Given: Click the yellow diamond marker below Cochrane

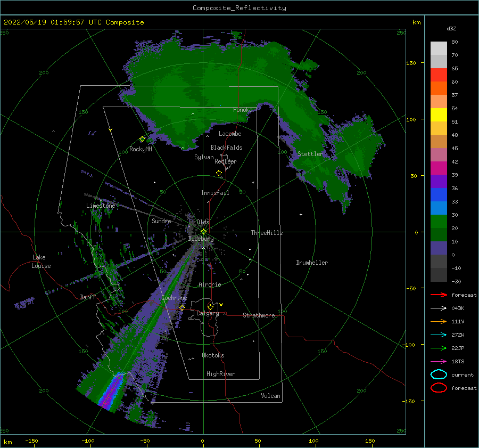Looking at the screenshot, I should click(182, 307).
